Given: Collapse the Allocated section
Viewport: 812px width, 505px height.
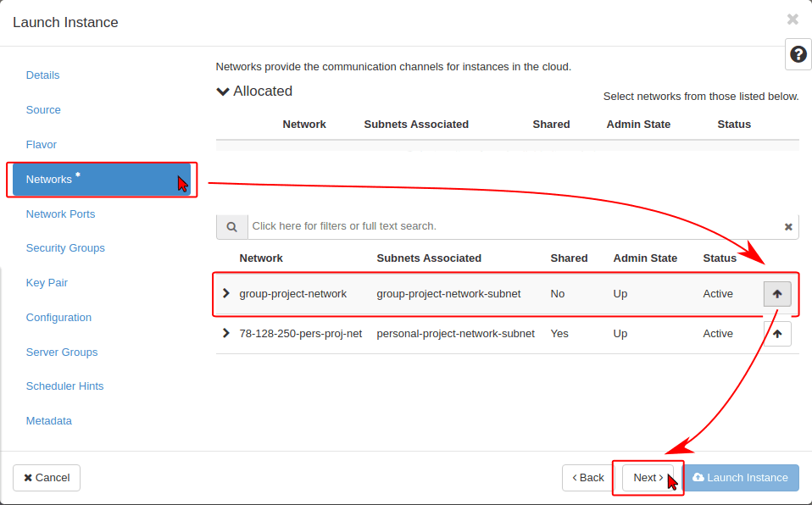Looking at the screenshot, I should click(x=224, y=92).
